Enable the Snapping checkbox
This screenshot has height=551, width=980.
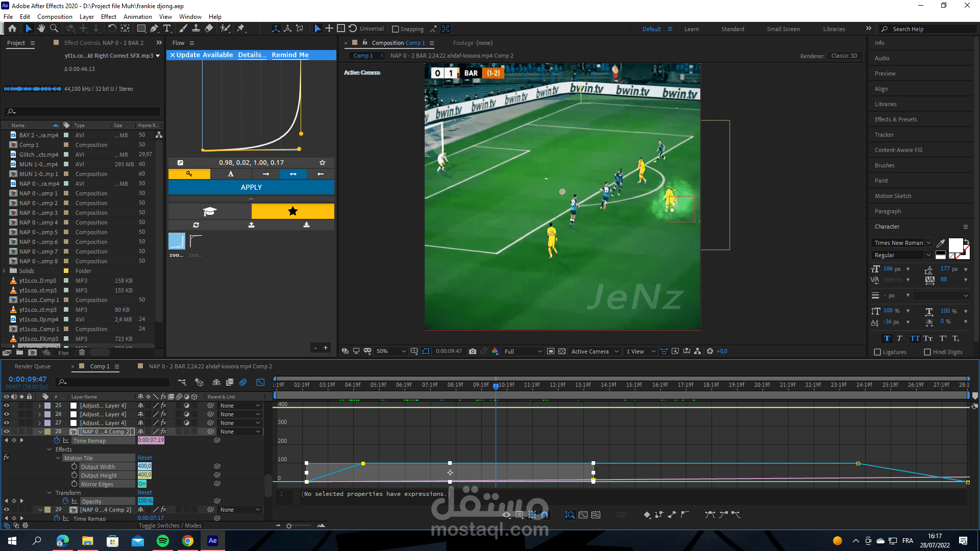coord(395,29)
